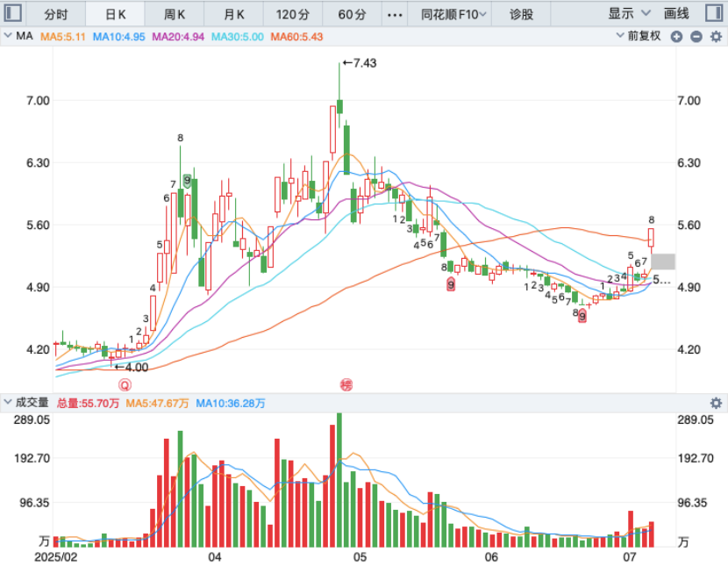Click the MA30:5.00 legend label
Viewport: 728px width, 566px height.
click(237, 37)
